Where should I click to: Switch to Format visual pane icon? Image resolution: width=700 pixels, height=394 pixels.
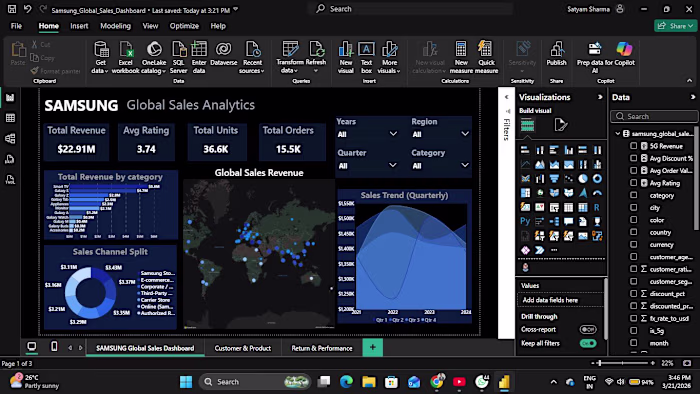pos(560,125)
